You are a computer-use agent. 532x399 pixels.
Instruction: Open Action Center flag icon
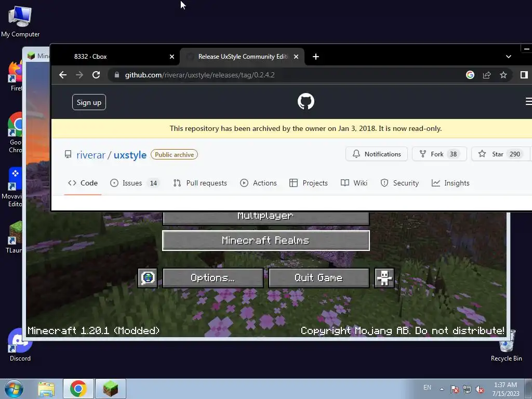[455, 389]
